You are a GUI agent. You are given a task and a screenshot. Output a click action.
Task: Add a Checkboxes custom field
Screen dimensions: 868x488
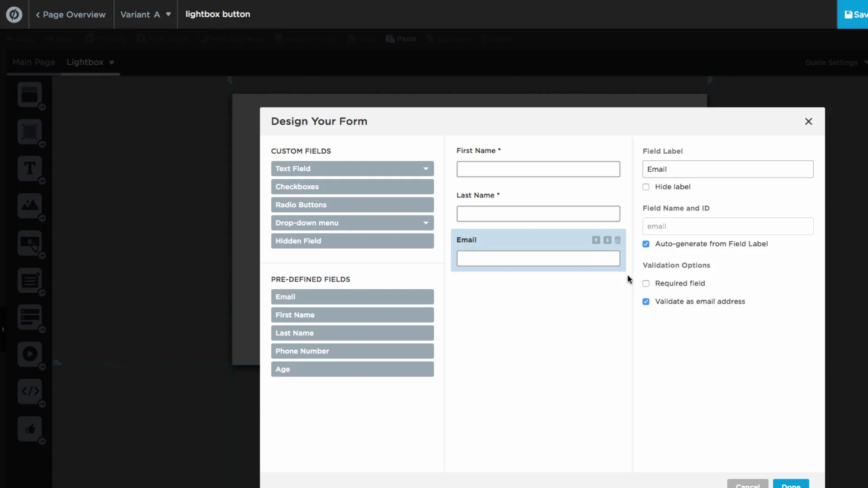pyautogui.click(x=352, y=187)
